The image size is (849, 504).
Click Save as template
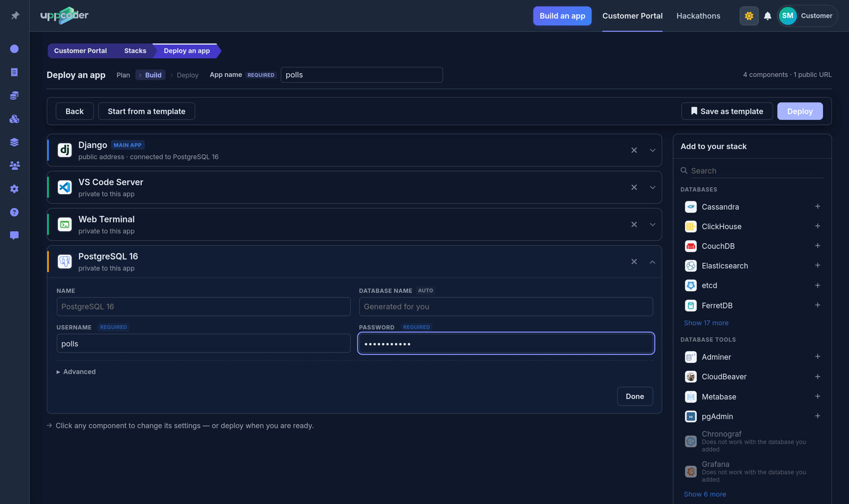(727, 111)
